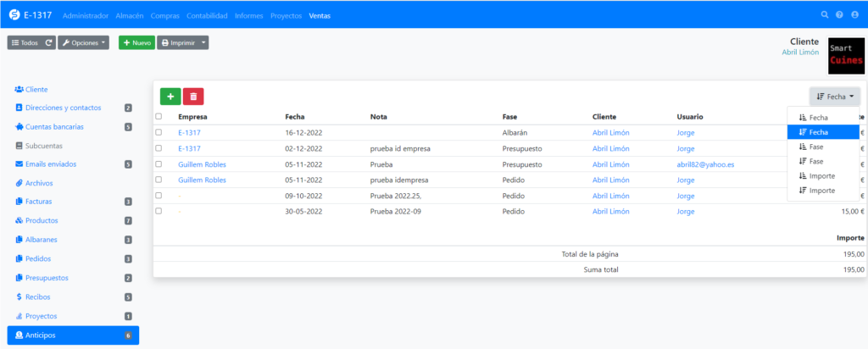Toggle the select-all checkbox in table header
868x349 pixels.
(159, 117)
